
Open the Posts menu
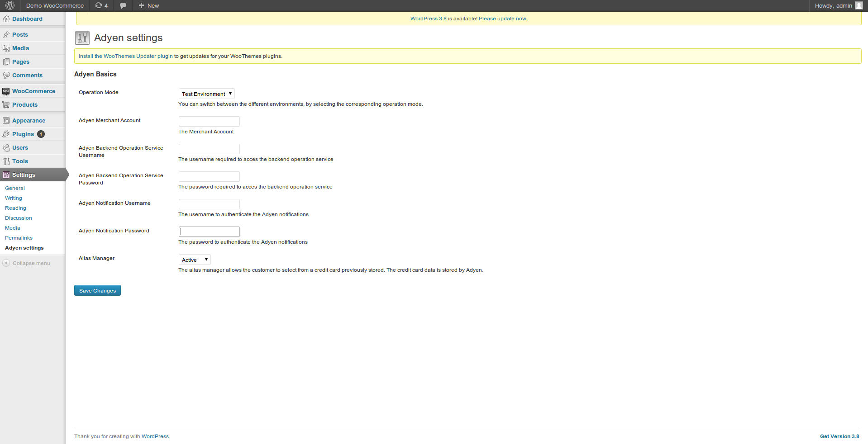20,35
